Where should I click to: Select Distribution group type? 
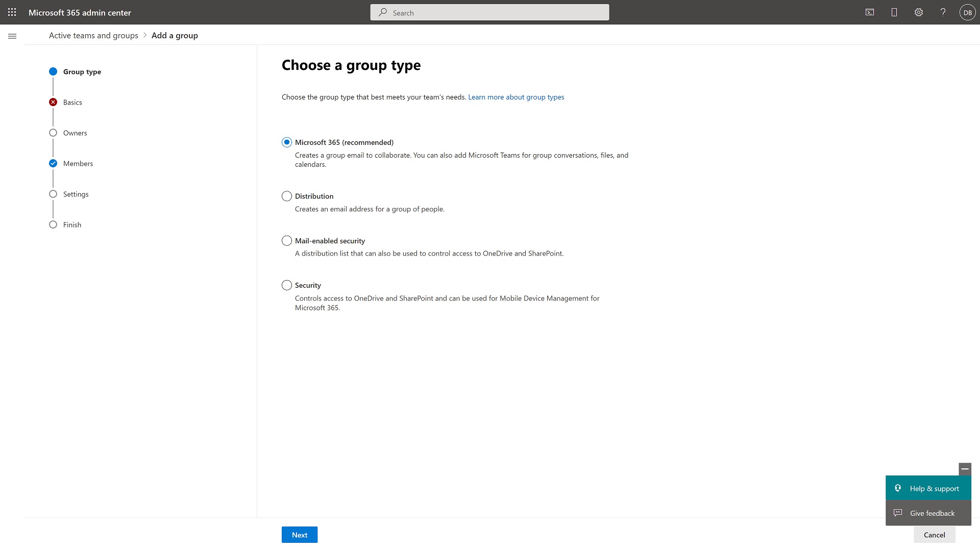(x=286, y=196)
